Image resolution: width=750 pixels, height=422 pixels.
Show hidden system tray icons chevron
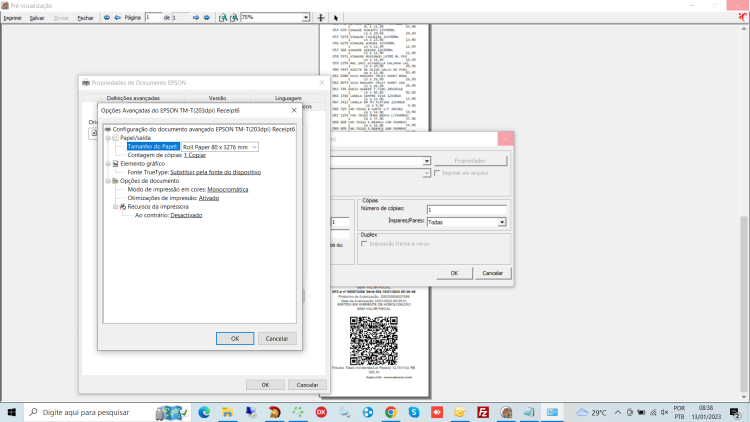[x=618, y=412]
